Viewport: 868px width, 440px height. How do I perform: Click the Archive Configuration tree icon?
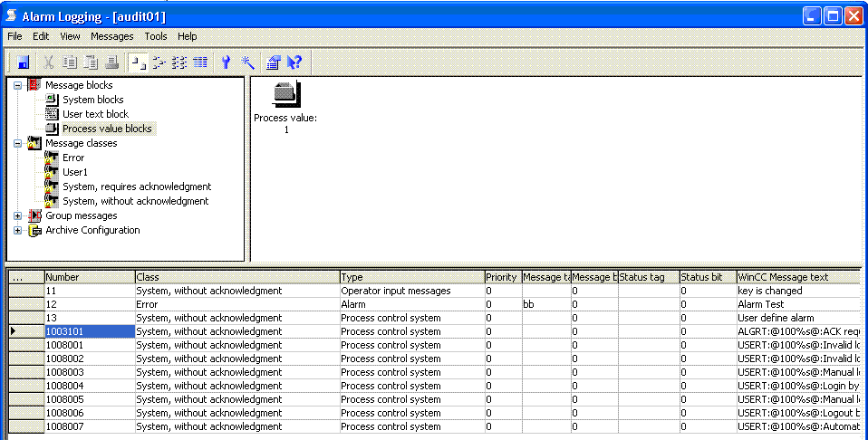point(34,230)
